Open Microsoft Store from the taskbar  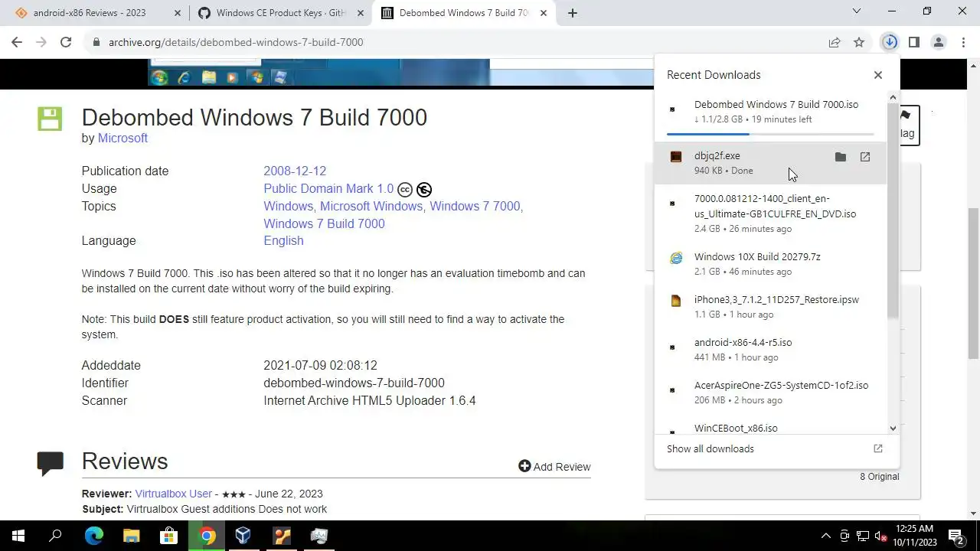point(168,536)
